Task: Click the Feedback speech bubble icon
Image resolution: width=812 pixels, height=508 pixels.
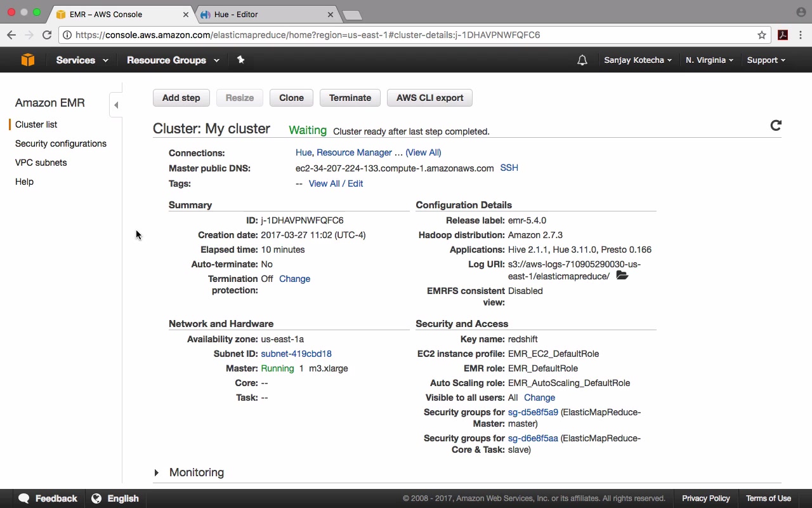Action: (x=24, y=498)
